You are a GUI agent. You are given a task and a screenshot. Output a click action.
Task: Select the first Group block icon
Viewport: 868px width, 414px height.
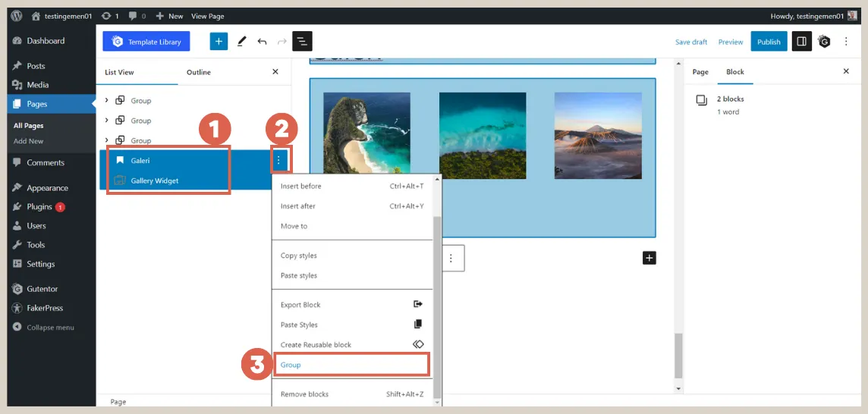coord(120,101)
